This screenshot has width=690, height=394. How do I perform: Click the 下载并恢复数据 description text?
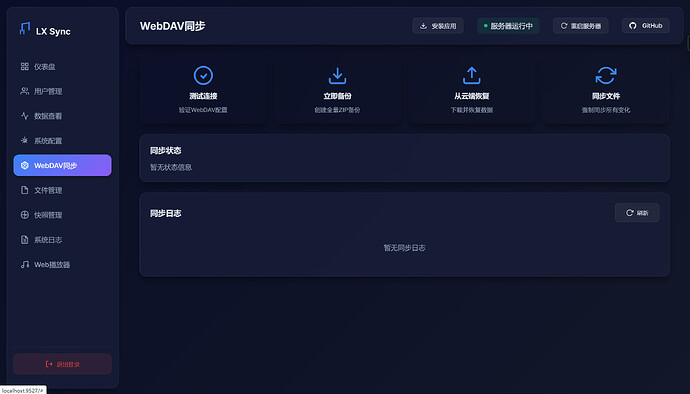(x=472, y=110)
